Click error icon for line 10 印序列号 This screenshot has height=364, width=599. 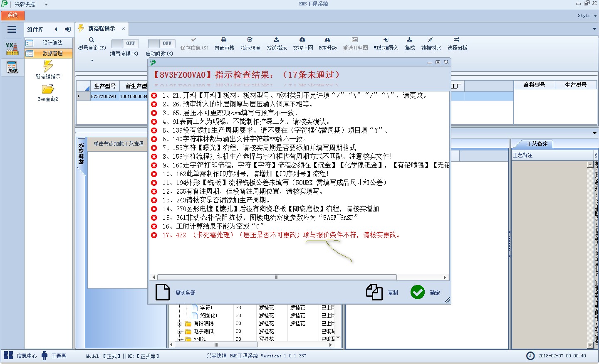pos(154,174)
